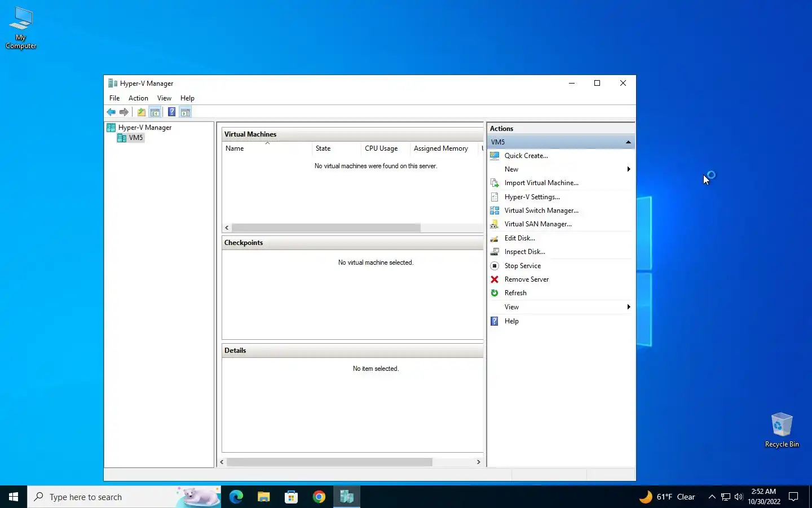Click the red X Remove Server icon
Viewport: 812px width, 508px height.
pyautogui.click(x=495, y=279)
